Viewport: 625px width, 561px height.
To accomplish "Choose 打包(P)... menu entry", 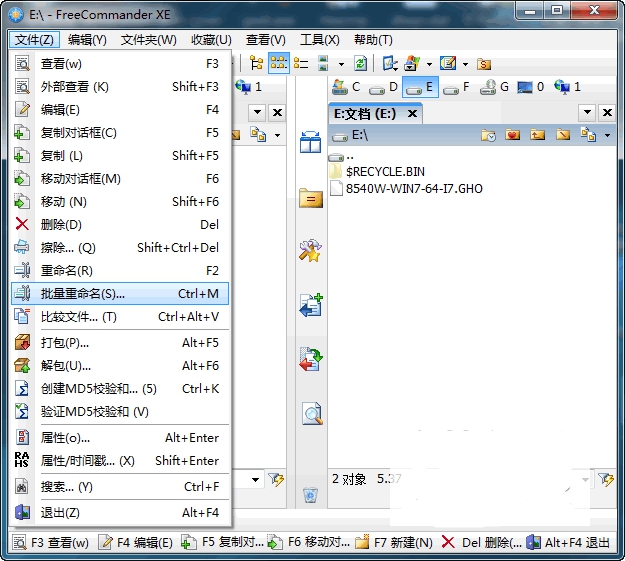I will pyautogui.click(x=120, y=343).
